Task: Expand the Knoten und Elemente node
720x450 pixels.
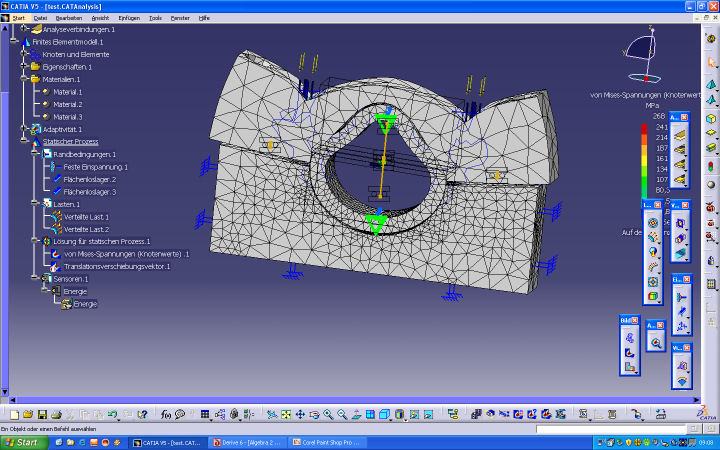Action: point(23,54)
